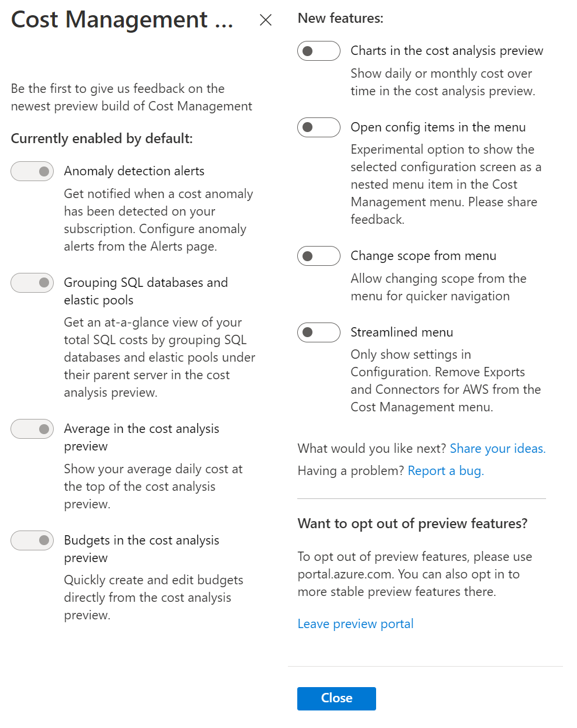Image resolution: width=577 pixels, height=728 pixels.
Task: Toggle Average in the cost analysis preview switch
Action: (32, 429)
